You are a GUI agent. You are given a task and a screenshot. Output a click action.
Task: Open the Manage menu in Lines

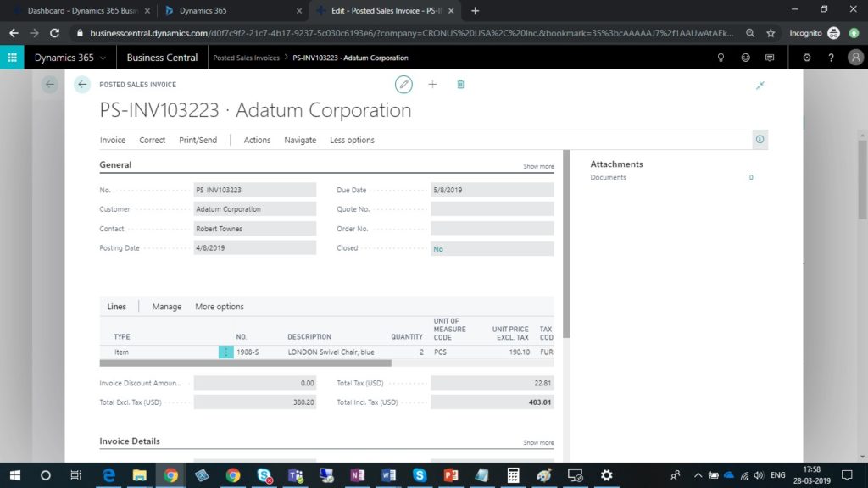pos(167,307)
